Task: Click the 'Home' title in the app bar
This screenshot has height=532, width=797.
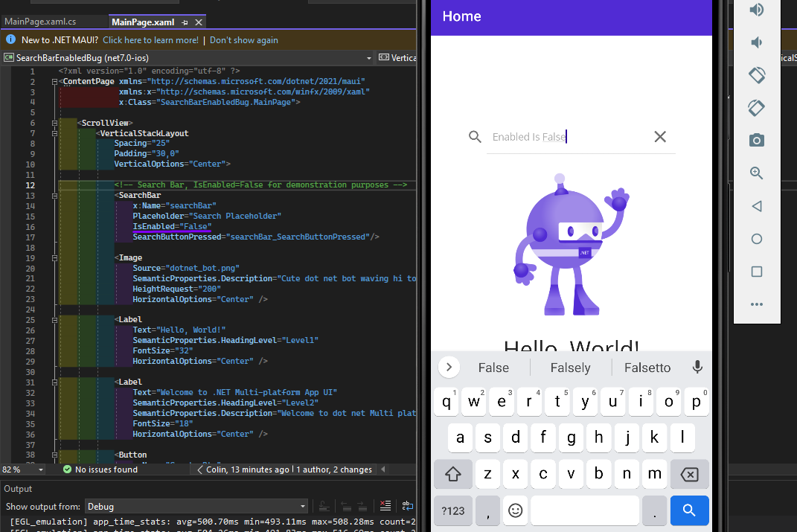Action: click(x=461, y=16)
